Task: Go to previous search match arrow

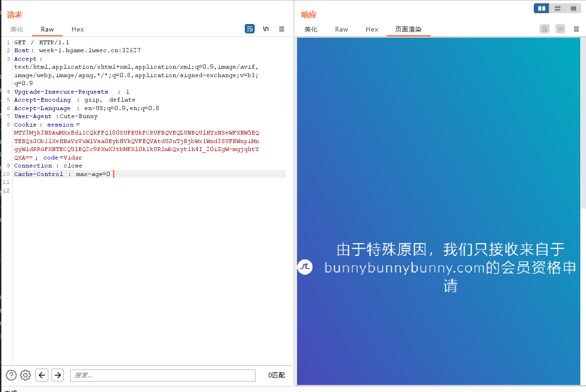Action: pyautogui.click(x=42, y=375)
